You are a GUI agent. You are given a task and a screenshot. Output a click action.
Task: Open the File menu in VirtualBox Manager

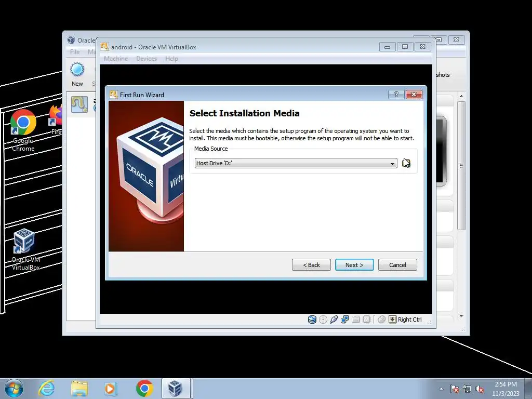tap(75, 51)
